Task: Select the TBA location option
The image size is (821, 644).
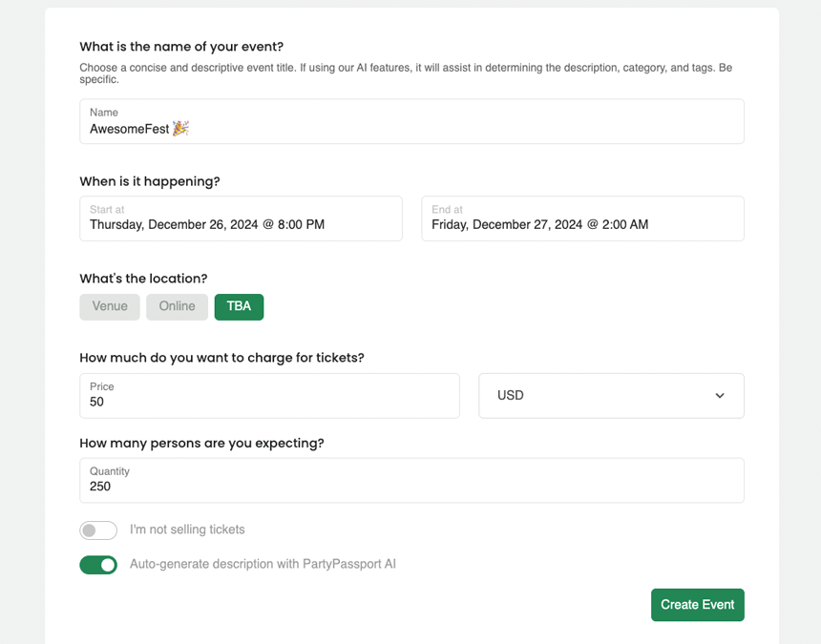Action: [239, 306]
